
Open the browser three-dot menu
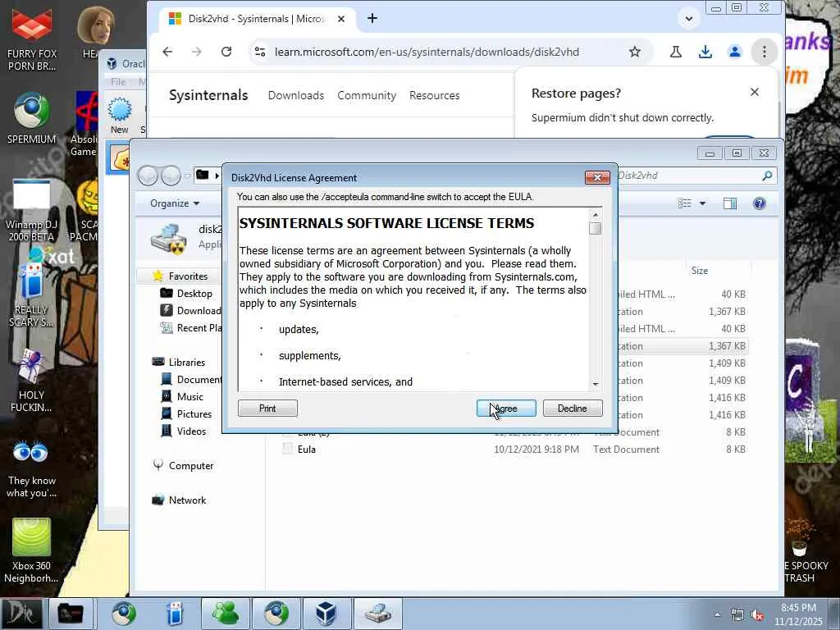(x=765, y=52)
